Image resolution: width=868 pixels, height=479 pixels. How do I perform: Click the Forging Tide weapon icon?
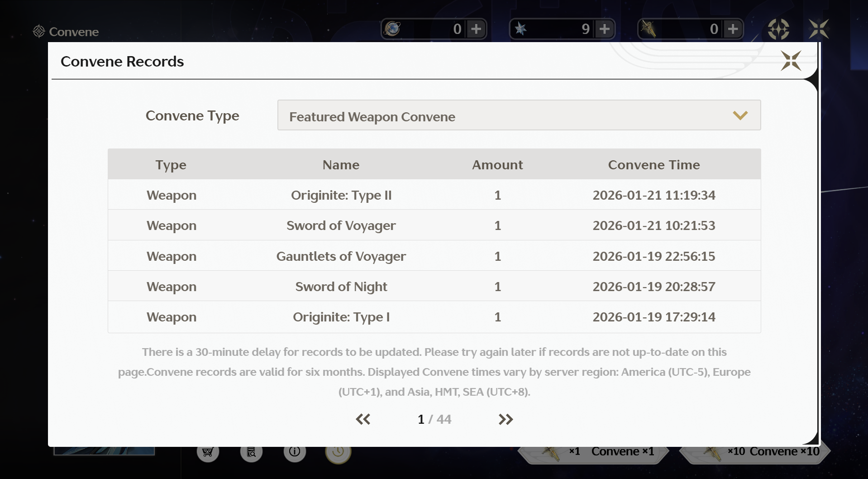pyautogui.click(x=649, y=29)
